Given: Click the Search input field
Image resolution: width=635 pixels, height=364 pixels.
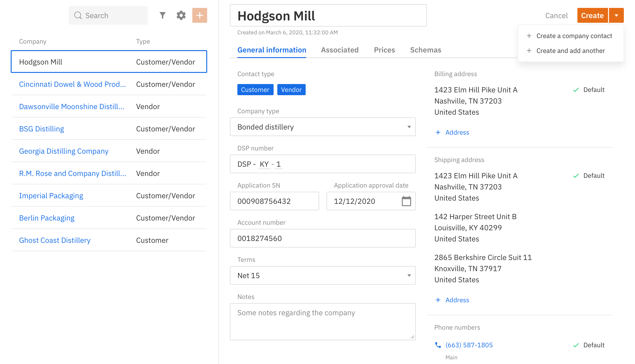Looking at the screenshot, I should [x=108, y=16].
